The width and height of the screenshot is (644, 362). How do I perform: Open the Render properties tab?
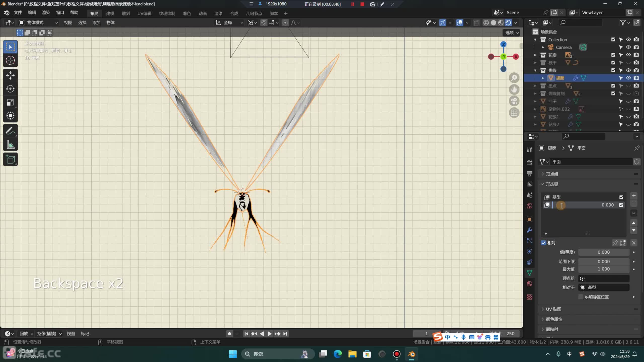pyautogui.click(x=530, y=163)
